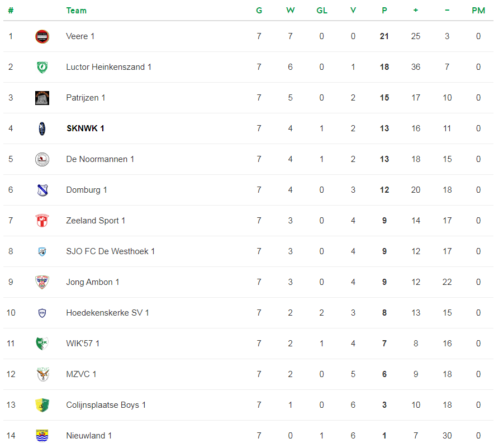Click the W wins column header
This screenshot has height=448, width=494.
tap(290, 11)
